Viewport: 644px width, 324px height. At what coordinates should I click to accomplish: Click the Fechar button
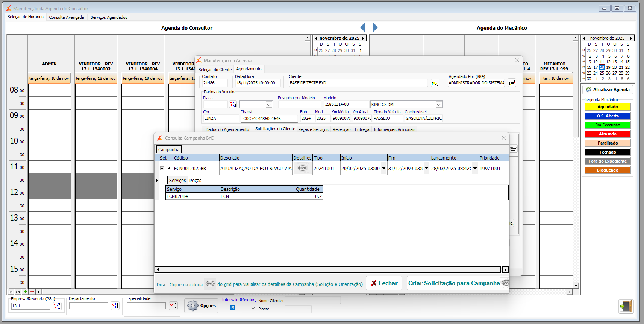[x=384, y=283]
